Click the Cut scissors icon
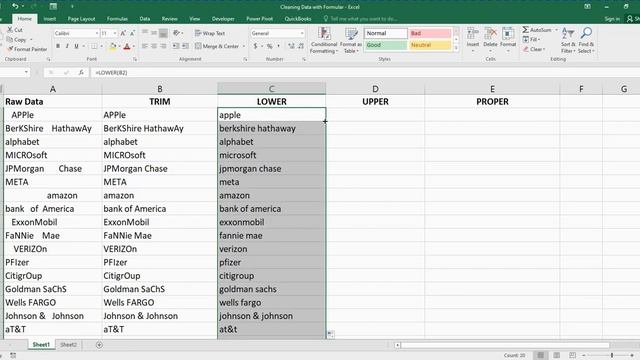The image size is (640, 360). pos(10,30)
